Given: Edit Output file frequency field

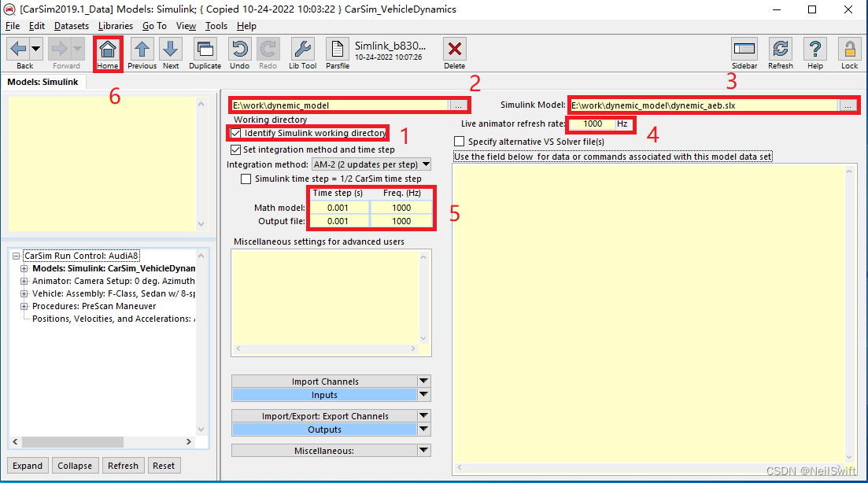Looking at the screenshot, I should (401, 221).
